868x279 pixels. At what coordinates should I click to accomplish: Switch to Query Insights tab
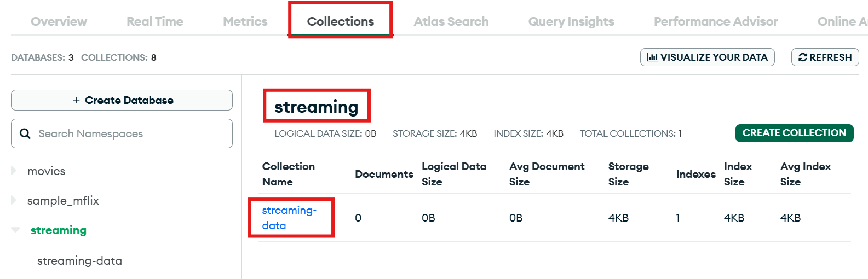571,21
